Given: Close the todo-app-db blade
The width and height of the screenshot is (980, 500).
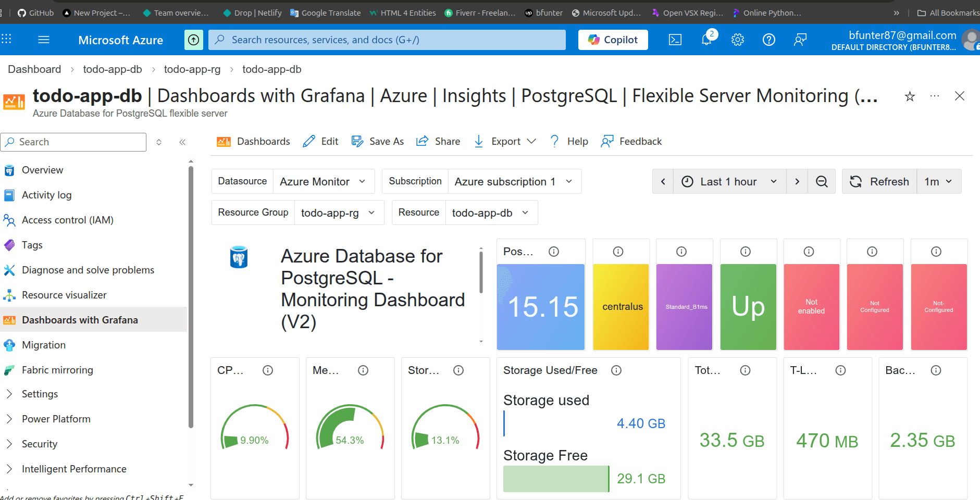Looking at the screenshot, I should point(960,96).
